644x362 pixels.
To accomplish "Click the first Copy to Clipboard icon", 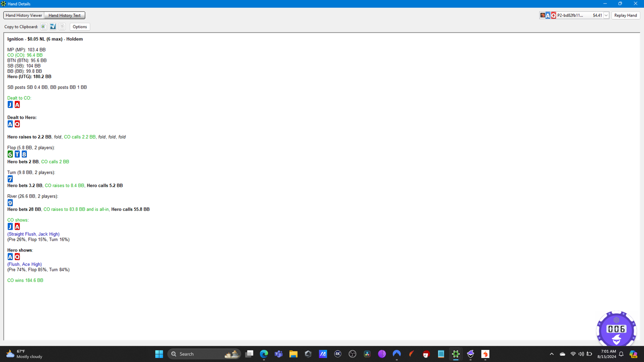I will (x=43, y=27).
